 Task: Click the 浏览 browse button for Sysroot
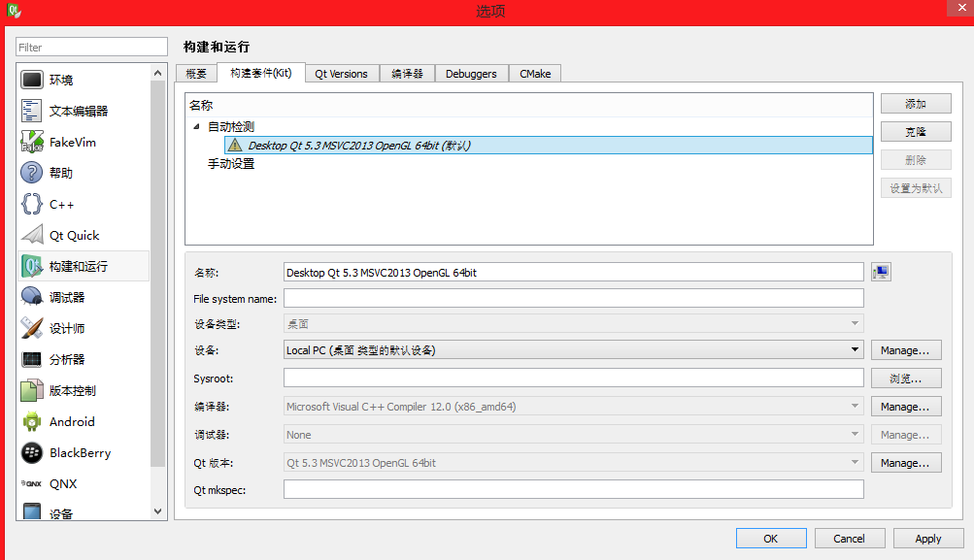click(x=906, y=379)
